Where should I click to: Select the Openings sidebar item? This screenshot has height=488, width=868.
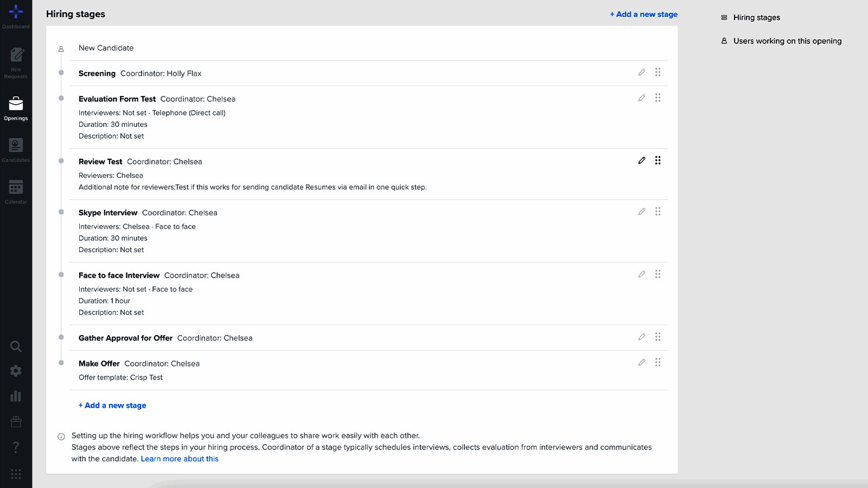click(16, 107)
